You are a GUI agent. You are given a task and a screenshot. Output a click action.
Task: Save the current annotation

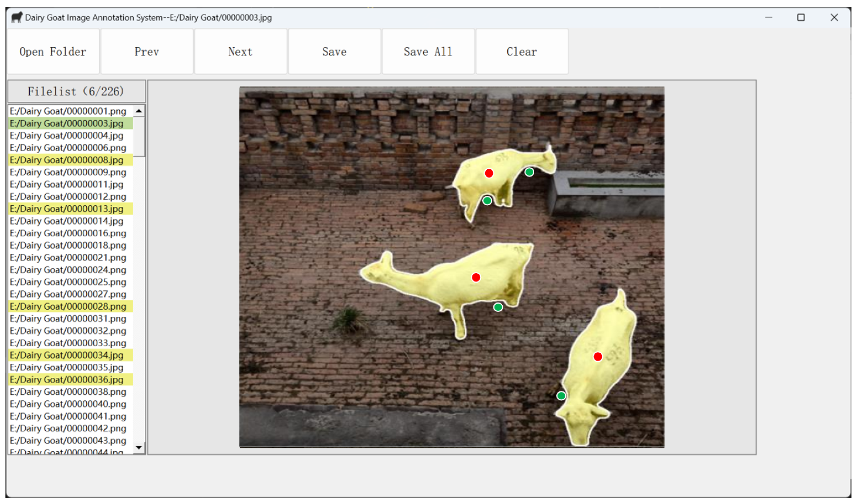click(334, 52)
